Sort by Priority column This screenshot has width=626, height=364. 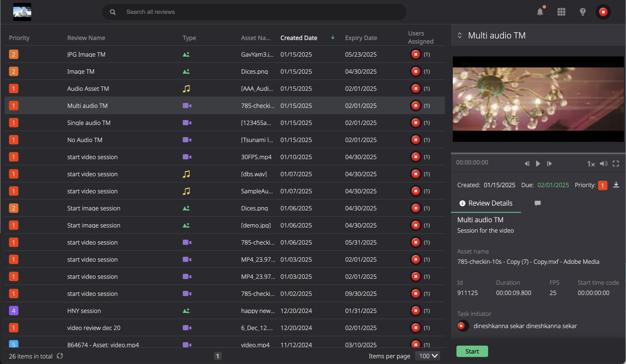point(19,38)
